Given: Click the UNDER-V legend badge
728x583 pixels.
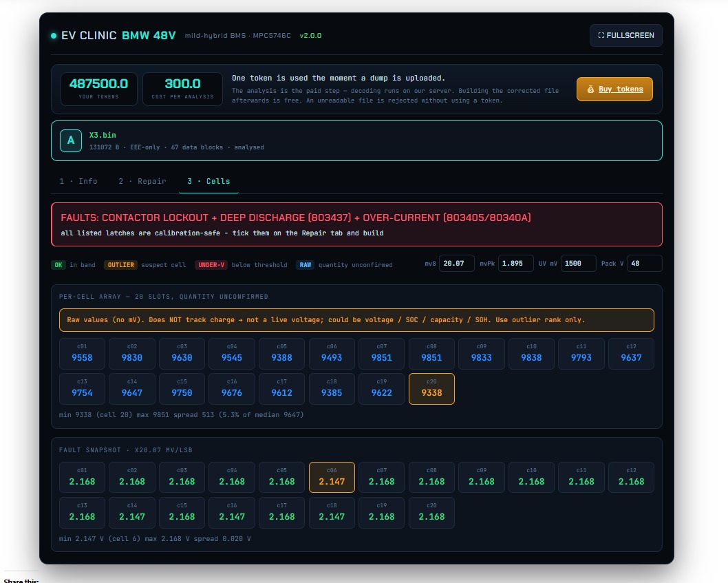Looking at the screenshot, I should pos(211,265).
